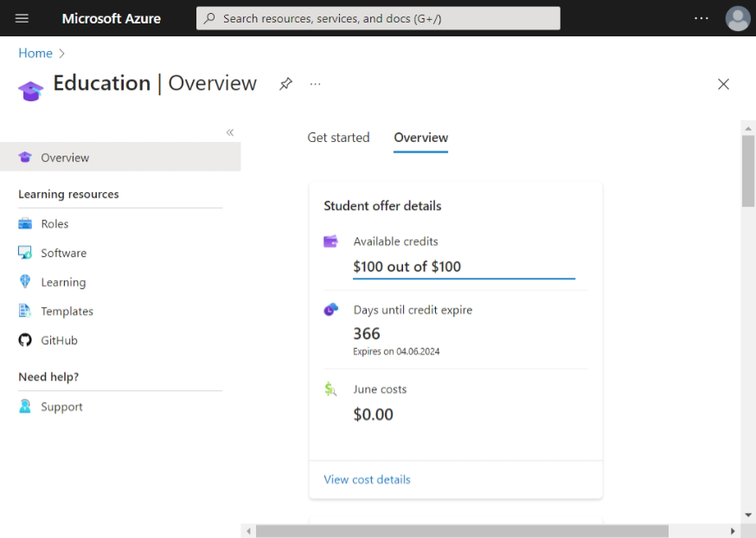756x538 pixels.
Task: Click the "Student offer details" heading
Action: 382,206
